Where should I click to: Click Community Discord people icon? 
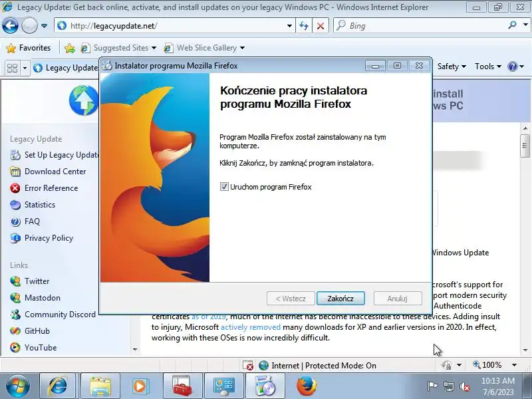point(15,315)
